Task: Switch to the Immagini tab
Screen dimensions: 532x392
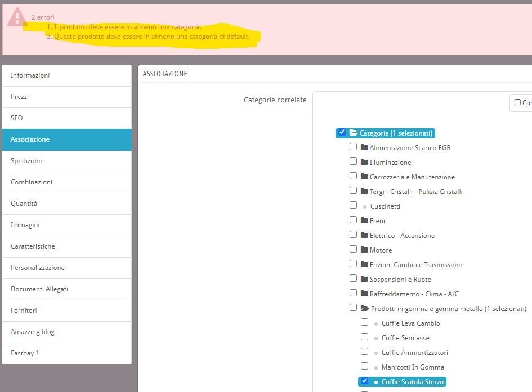Action: (66, 224)
